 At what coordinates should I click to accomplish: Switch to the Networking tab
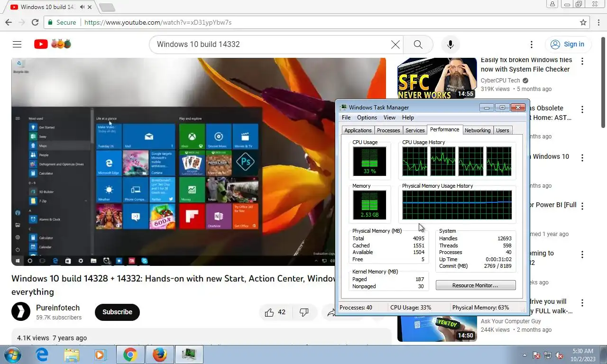click(478, 130)
